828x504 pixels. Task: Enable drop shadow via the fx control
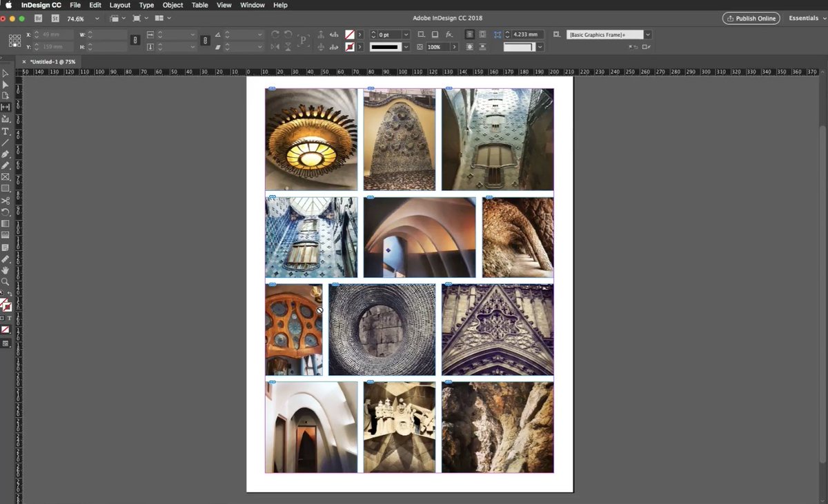click(448, 34)
